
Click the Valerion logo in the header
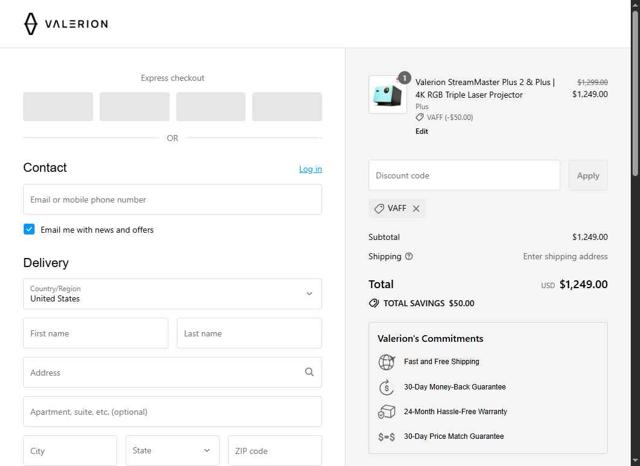(x=66, y=24)
